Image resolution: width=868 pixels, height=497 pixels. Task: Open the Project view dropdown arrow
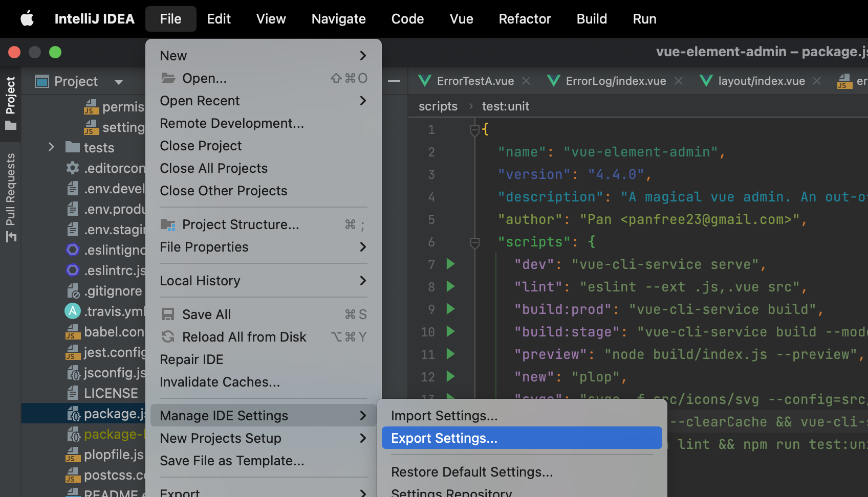[x=119, y=82]
